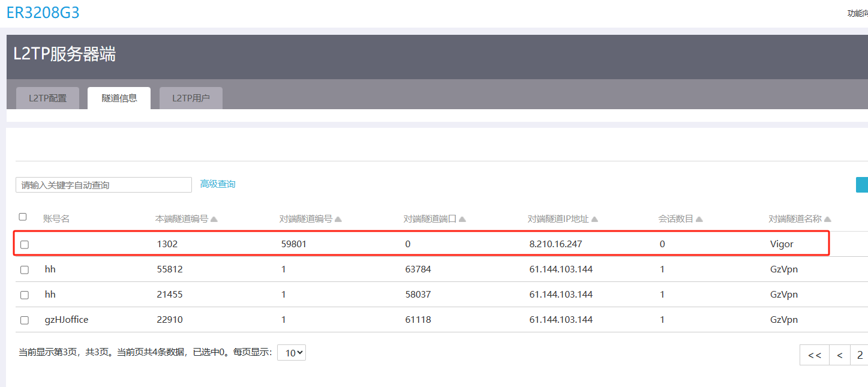
Task: Sort the 对端隧道端口 column via arrow
Action: (462, 220)
